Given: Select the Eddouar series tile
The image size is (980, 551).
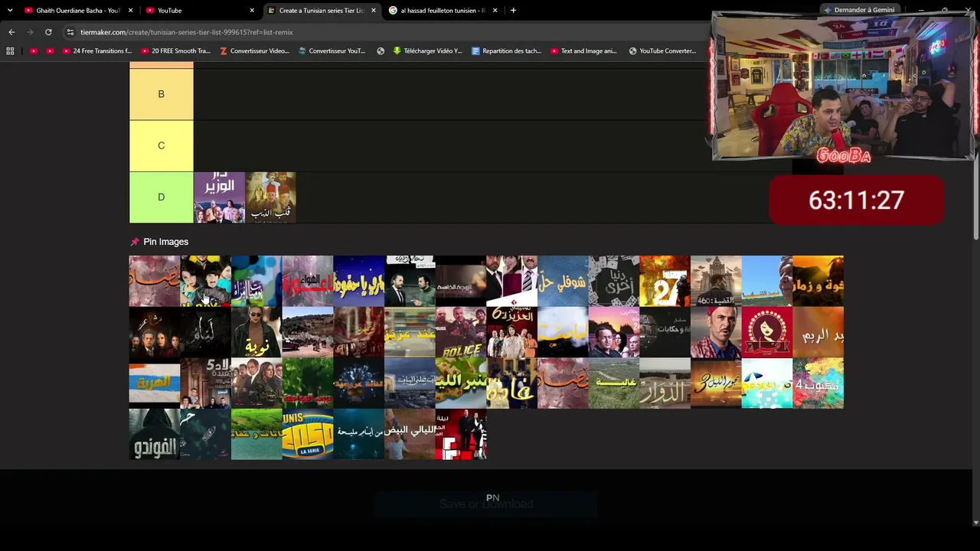Looking at the screenshot, I should [665, 383].
